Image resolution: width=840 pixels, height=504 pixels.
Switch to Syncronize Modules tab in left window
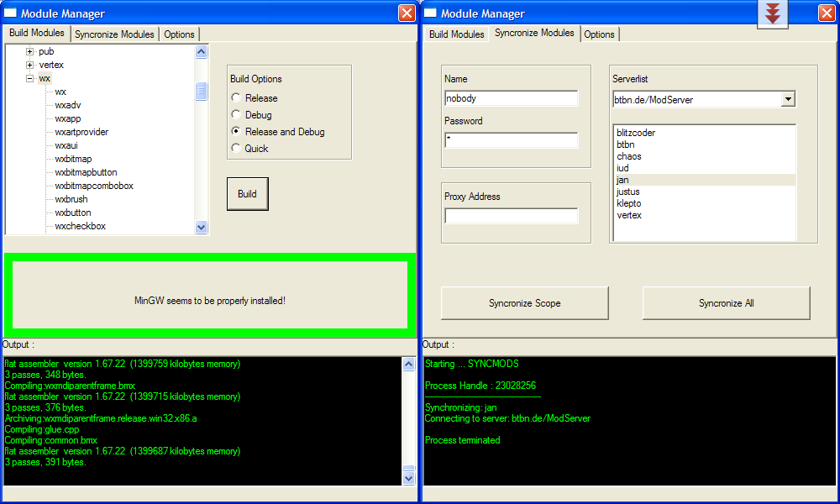tap(114, 34)
